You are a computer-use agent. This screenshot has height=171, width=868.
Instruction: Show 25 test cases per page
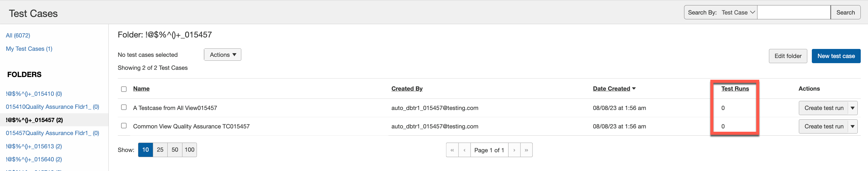pos(160,150)
